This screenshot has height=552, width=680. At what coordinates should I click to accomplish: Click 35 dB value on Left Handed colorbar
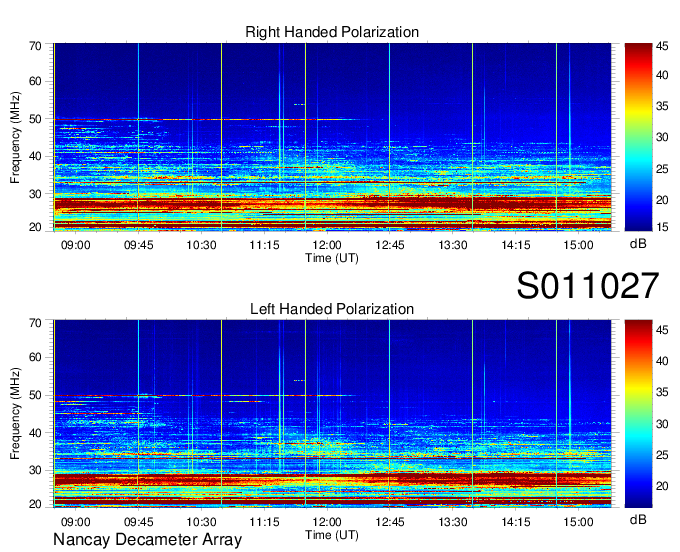click(662, 392)
